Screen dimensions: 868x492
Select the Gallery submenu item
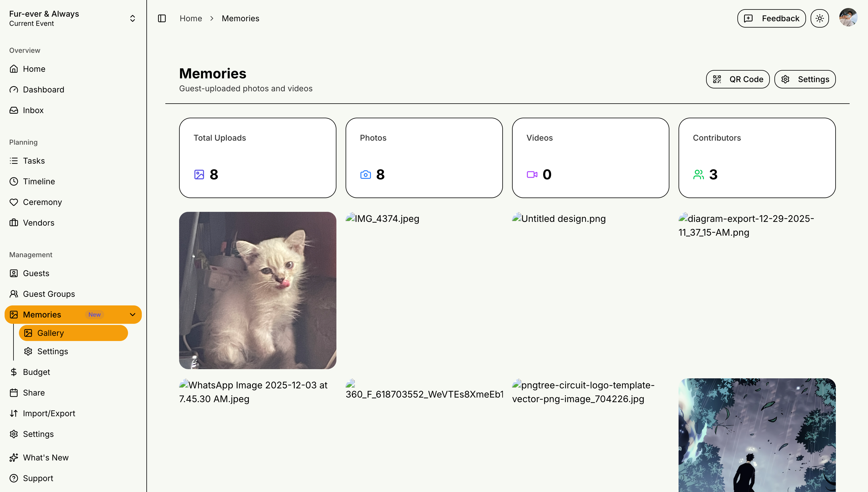[50, 333]
